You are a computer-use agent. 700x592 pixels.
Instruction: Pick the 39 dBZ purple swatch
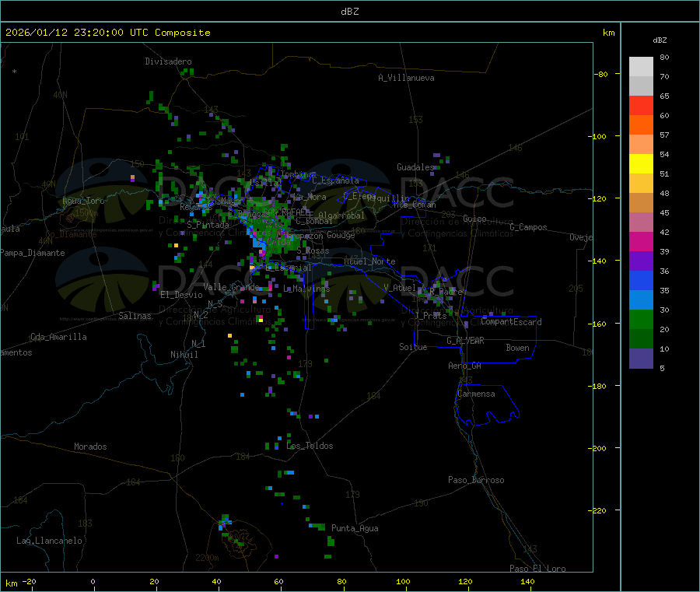click(x=641, y=261)
